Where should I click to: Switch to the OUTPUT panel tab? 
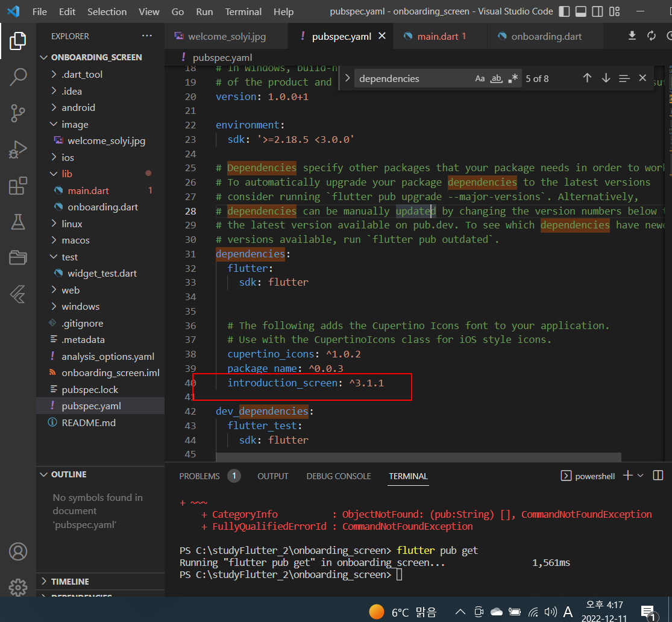(x=272, y=476)
